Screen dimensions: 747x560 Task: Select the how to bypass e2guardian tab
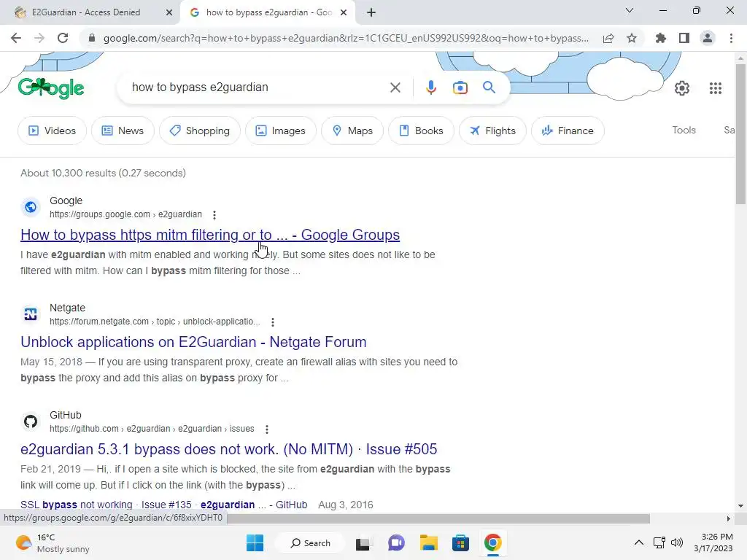point(268,12)
